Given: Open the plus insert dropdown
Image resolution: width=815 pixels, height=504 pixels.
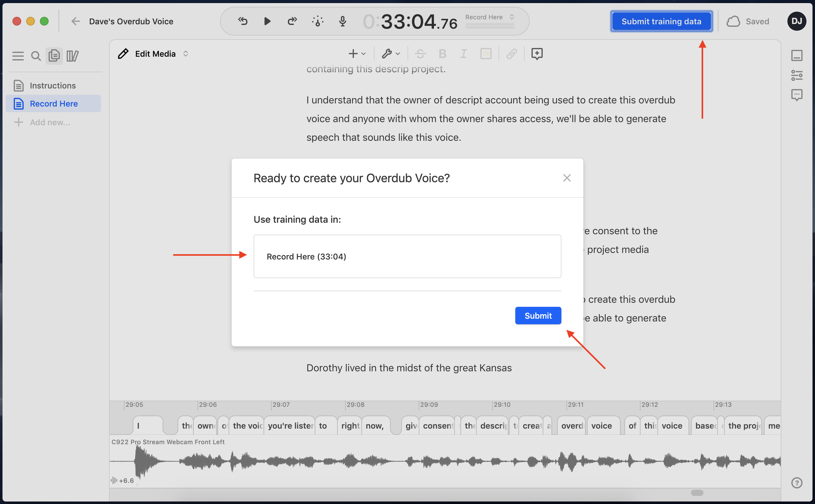Looking at the screenshot, I should (x=357, y=54).
